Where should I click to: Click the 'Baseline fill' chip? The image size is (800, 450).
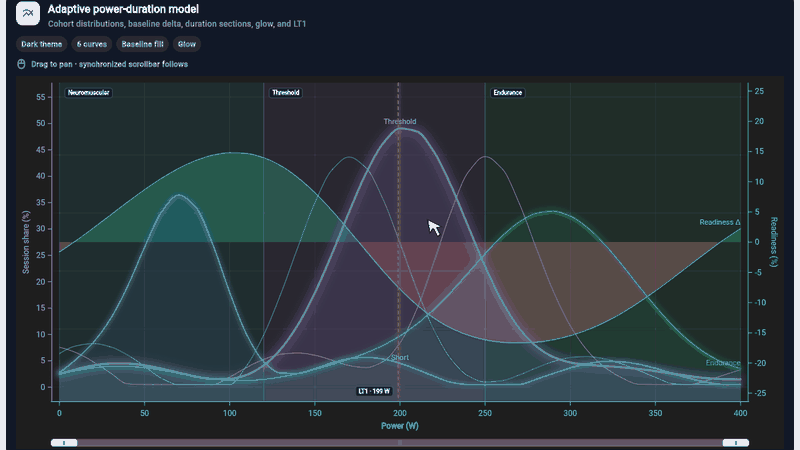click(x=142, y=44)
